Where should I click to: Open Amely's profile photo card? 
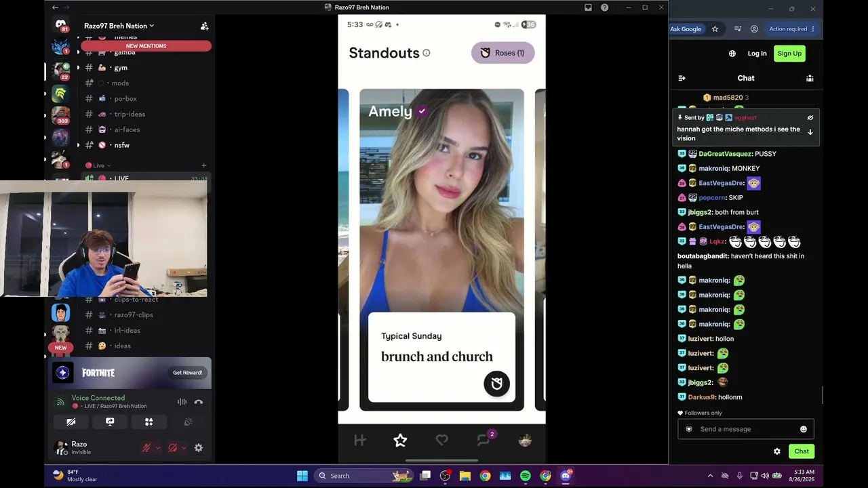click(x=441, y=201)
